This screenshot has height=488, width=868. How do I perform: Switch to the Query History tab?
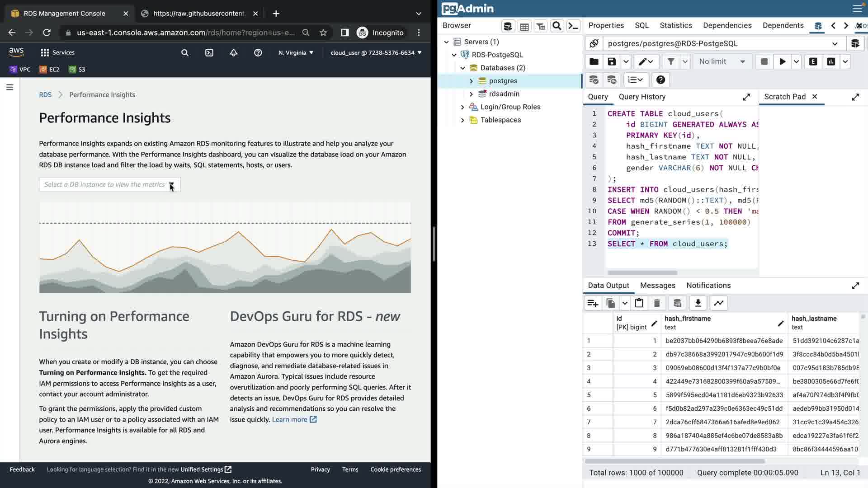click(x=642, y=97)
